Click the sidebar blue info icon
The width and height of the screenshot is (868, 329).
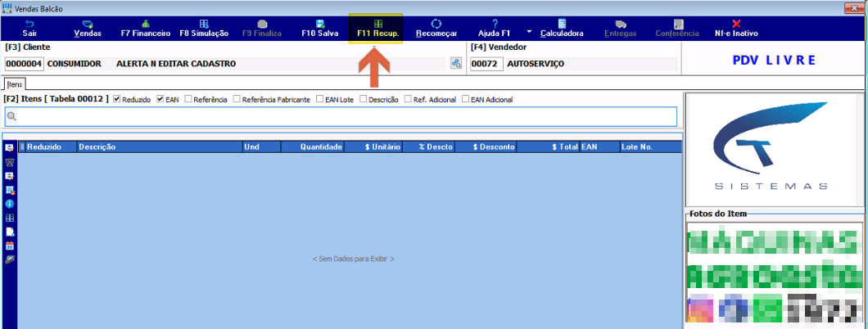9,204
